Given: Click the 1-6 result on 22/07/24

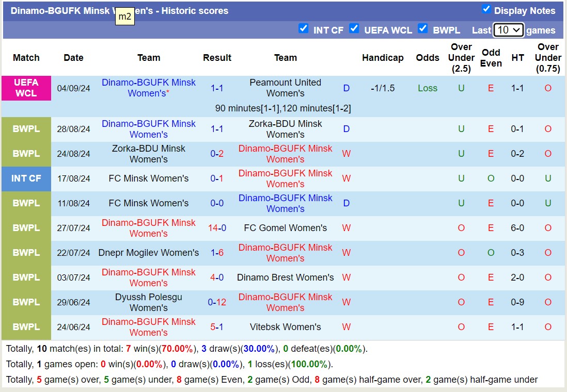Looking at the screenshot, I should (217, 253).
